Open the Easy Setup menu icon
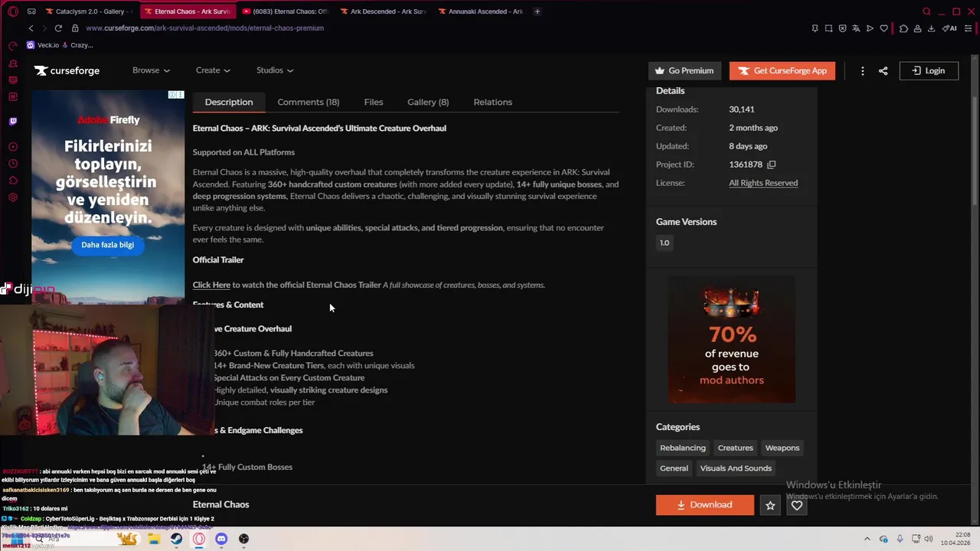 pyautogui.click(x=969, y=28)
